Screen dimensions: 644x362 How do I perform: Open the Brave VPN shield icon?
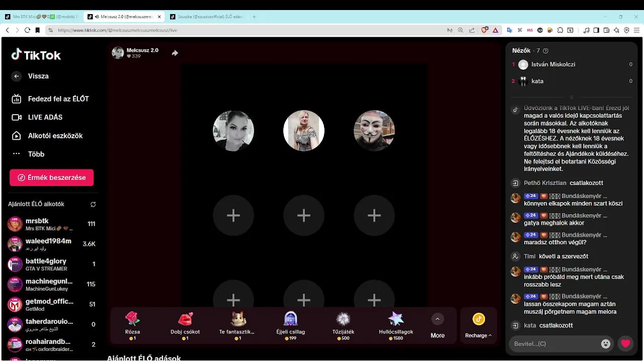626,30
